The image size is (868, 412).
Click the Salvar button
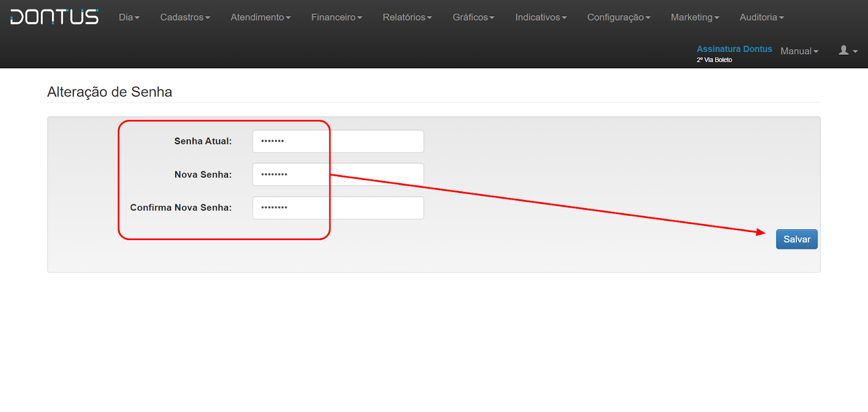(796, 239)
